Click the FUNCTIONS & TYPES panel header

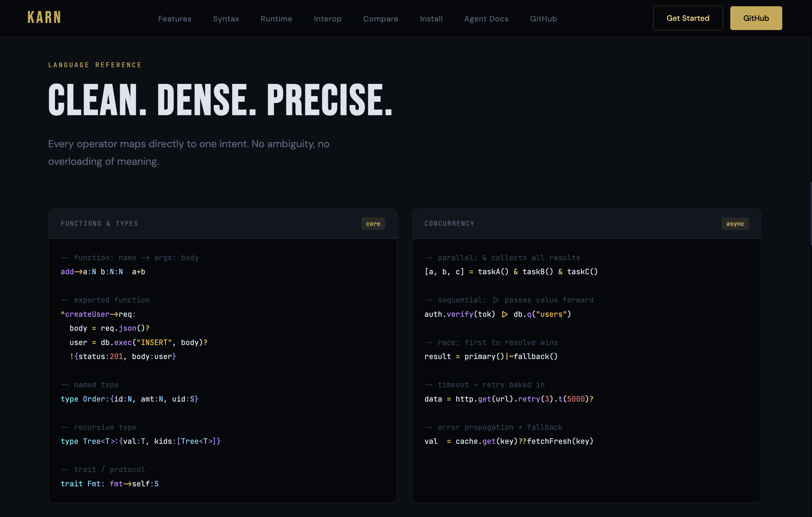100,224
